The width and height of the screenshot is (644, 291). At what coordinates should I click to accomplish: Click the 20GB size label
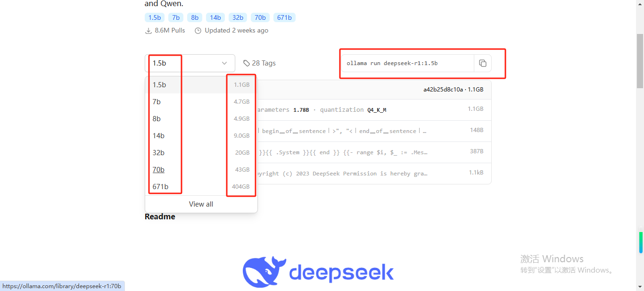click(242, 153)
